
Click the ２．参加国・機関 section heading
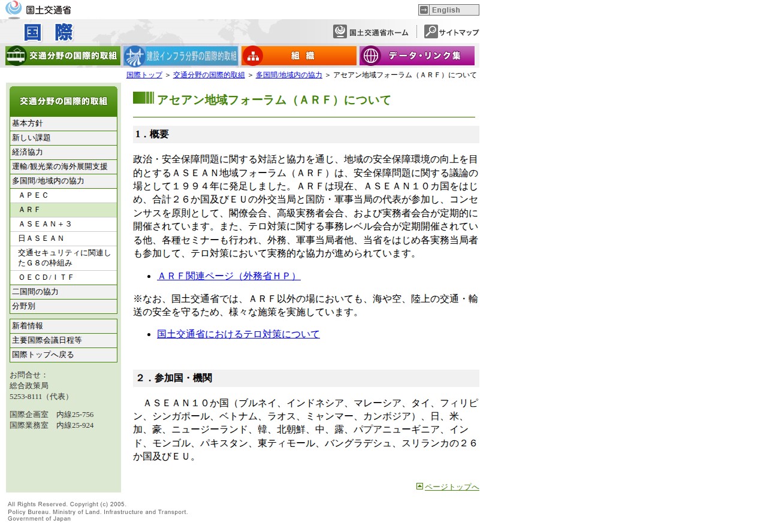306,378
